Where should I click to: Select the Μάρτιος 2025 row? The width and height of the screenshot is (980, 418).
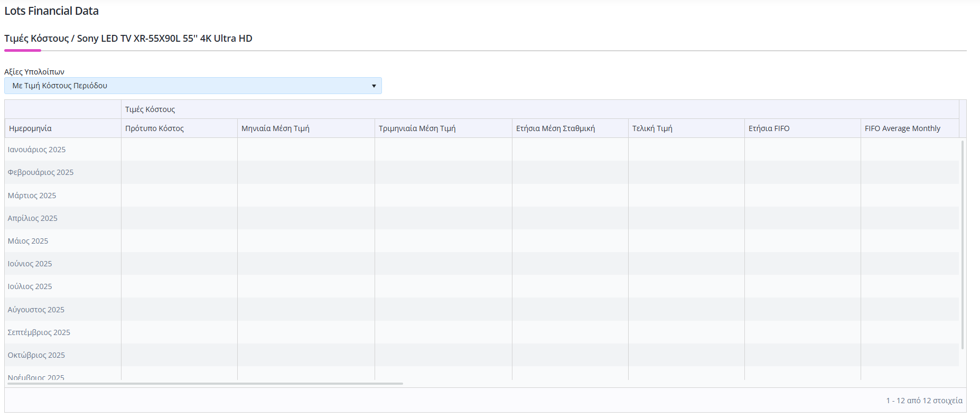tap(482, 196)
